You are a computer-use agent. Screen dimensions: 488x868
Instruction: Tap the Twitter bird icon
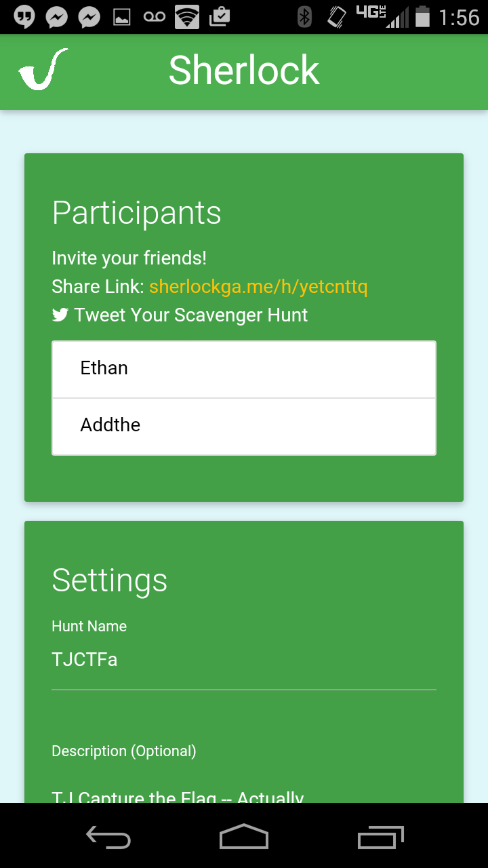60,315
